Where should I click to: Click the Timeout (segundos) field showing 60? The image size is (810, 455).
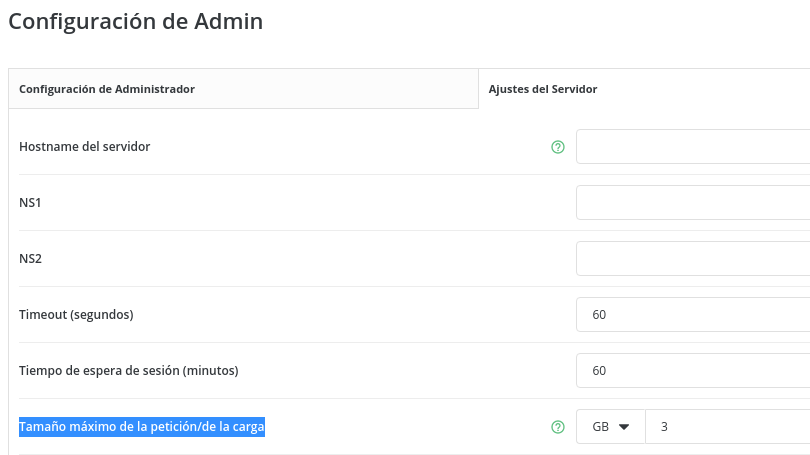692,315
